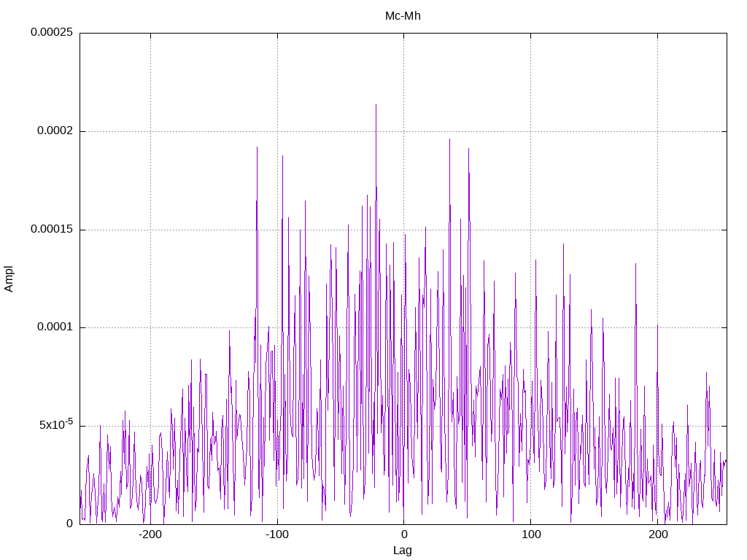Image resolution: width=747 pixels, height=560 pixels.
Task: Click the y-axis tick label 5x10^-5
Action: tap(55, 424)
